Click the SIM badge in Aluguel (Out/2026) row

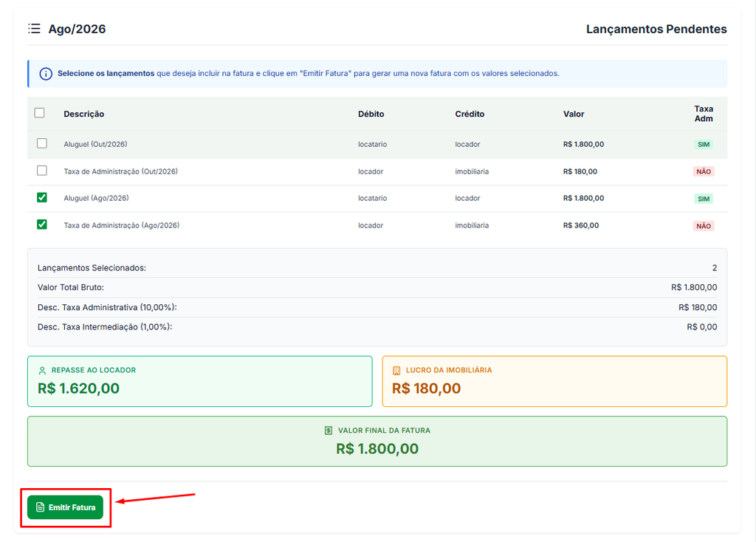704,145
